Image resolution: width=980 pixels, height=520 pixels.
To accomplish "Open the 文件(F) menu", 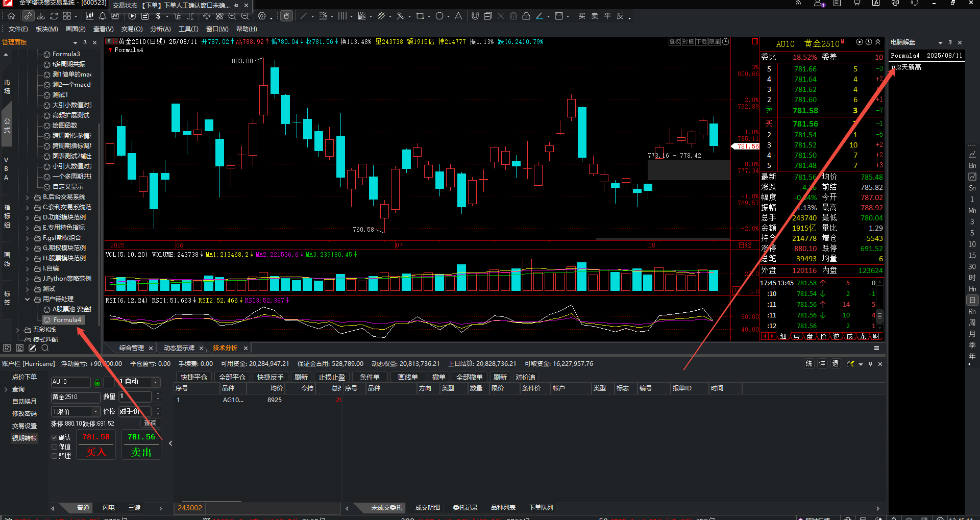I will click(18, 29).
